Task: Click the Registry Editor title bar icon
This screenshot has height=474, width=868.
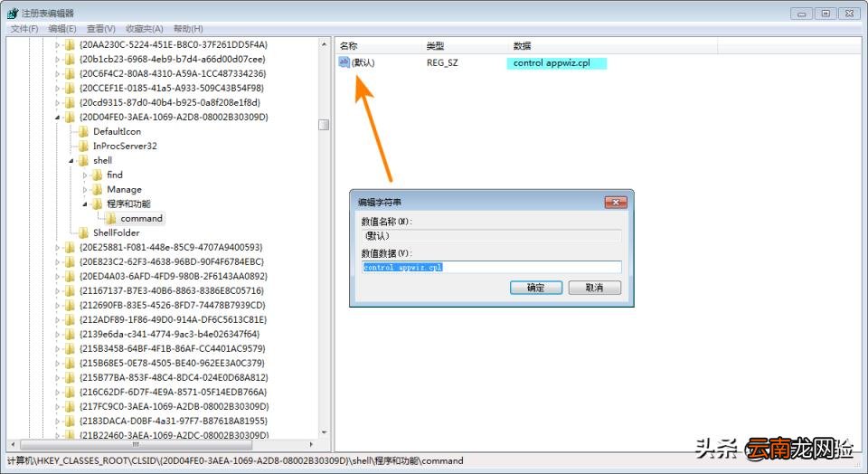Action: [x=13, y=13]
